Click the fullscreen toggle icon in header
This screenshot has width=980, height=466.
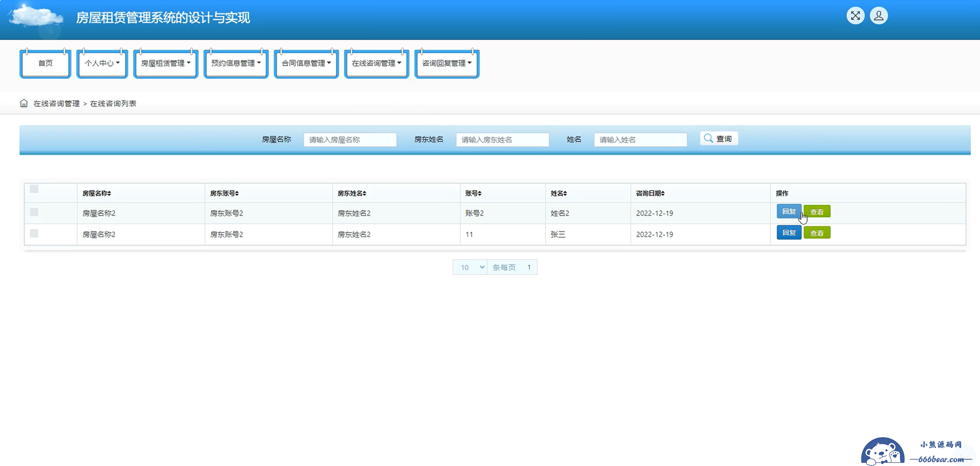[855, 16]
